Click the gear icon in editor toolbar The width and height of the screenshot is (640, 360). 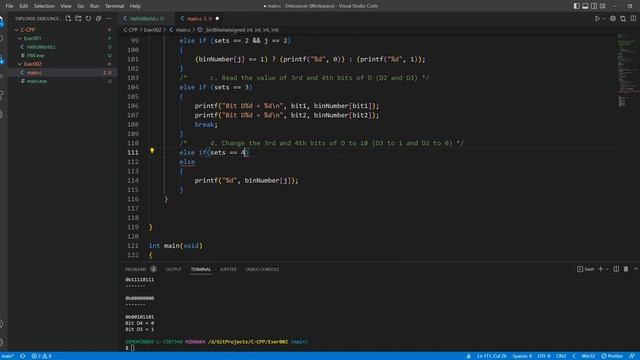[x=613, y=18]
